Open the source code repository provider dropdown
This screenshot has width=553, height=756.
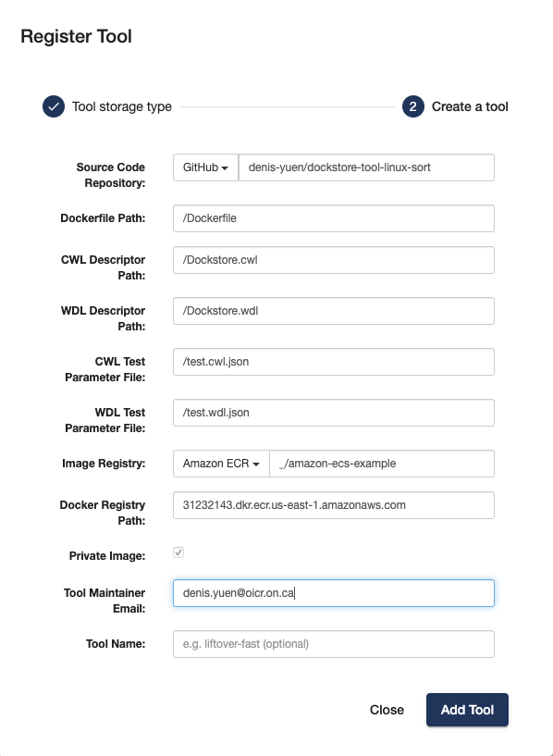205,167
